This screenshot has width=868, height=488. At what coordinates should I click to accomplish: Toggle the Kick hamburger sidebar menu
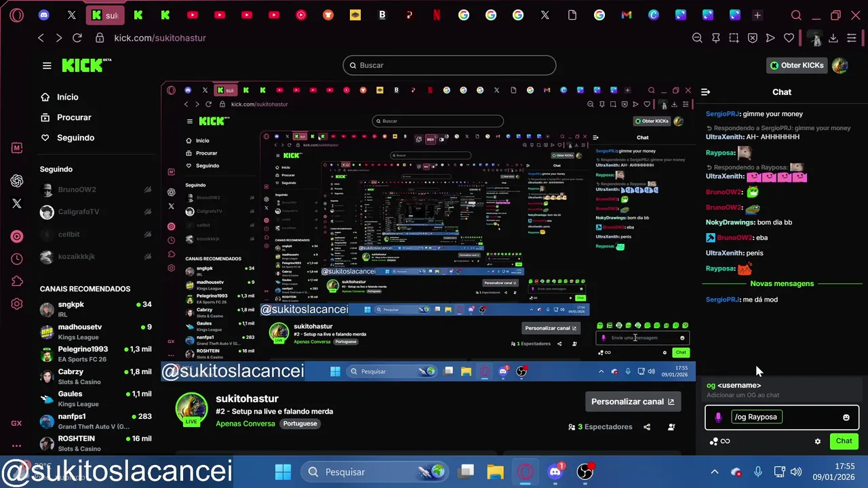click(47, 65)
